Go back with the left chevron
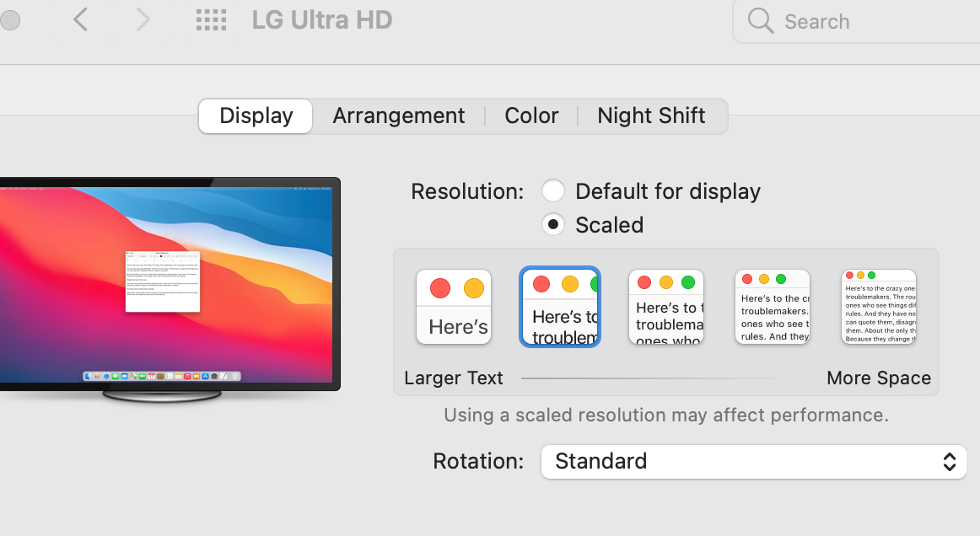 coord(81,19)
